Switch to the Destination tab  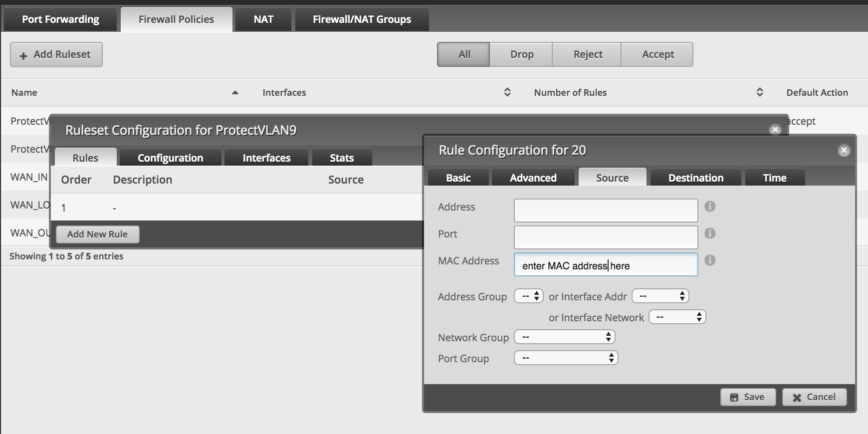(x=695, y=178)
